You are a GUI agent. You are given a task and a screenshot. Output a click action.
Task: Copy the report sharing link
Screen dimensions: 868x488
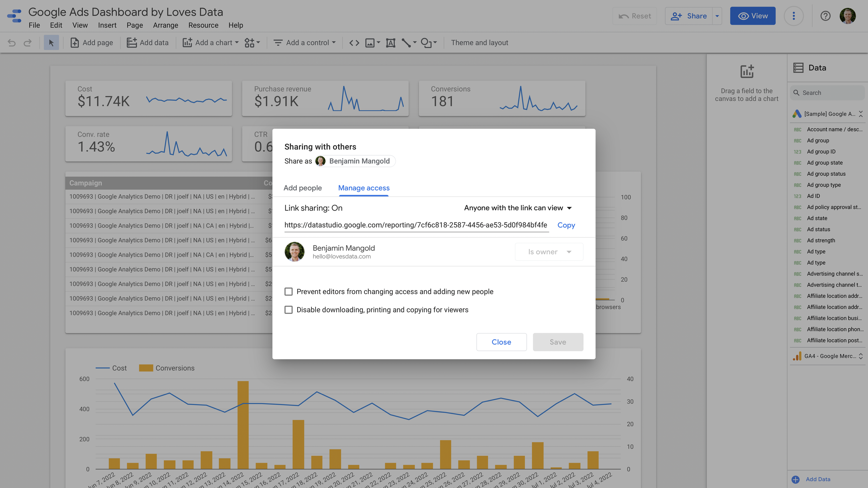[x=566, y=225]
